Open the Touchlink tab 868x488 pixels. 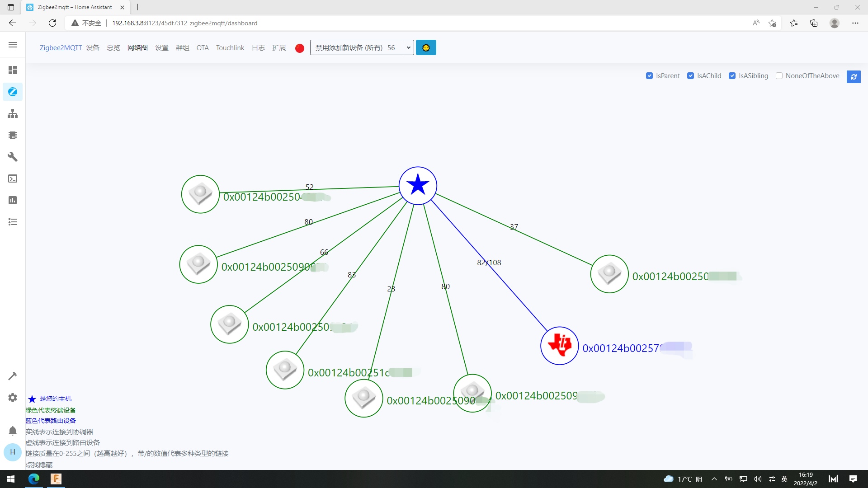click(x=230, y=48)
